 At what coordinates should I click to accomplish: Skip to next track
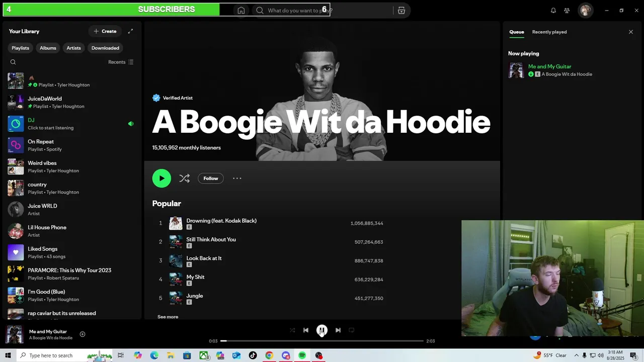pyautogui.click(x=338, y=330)
